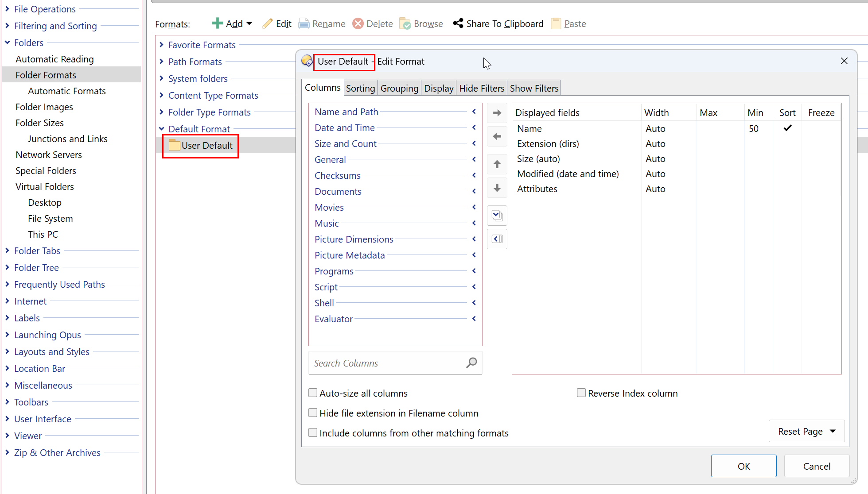Move selected field up with up arrow
868x494 pixels.
pos(497,164)
